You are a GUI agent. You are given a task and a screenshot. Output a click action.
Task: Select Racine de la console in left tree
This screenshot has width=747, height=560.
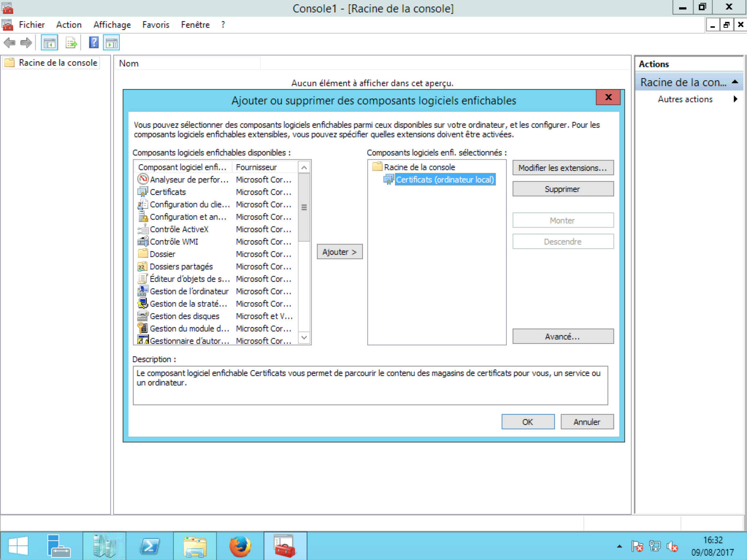(58, 63)
